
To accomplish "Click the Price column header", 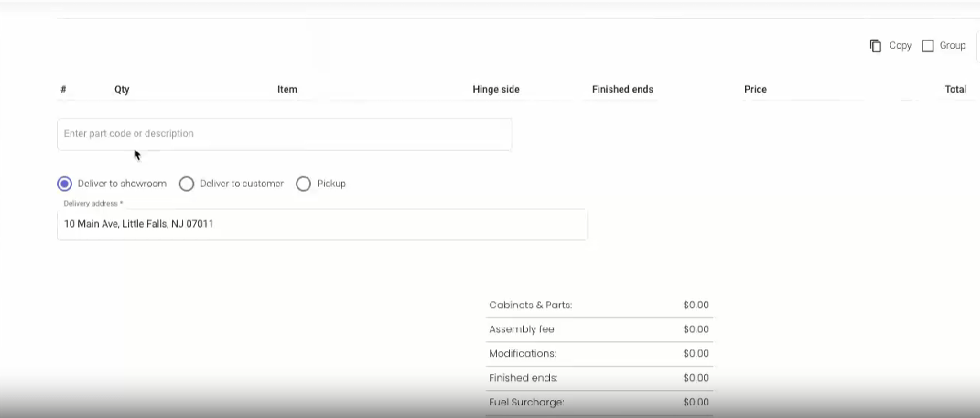I will point(756,90).
